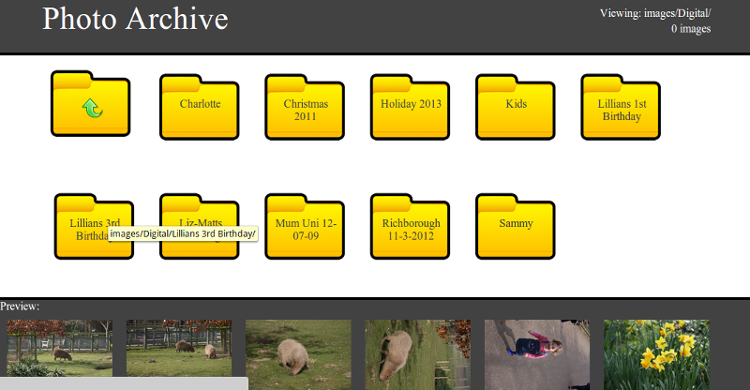
Task: View the yellow daffodils thumbnail
Action: tap(657, 355)
